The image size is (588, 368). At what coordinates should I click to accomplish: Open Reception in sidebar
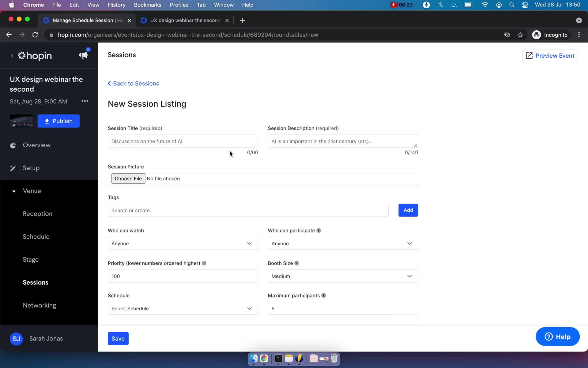[x=37, y=214]
